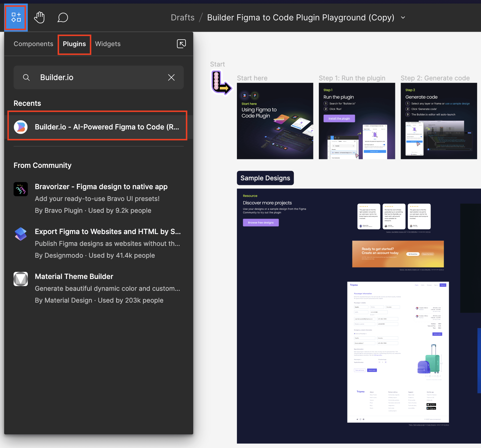
Task: Open Material Theme Builder plugin title
Action: pyautogui.click(x=74, y=277)
